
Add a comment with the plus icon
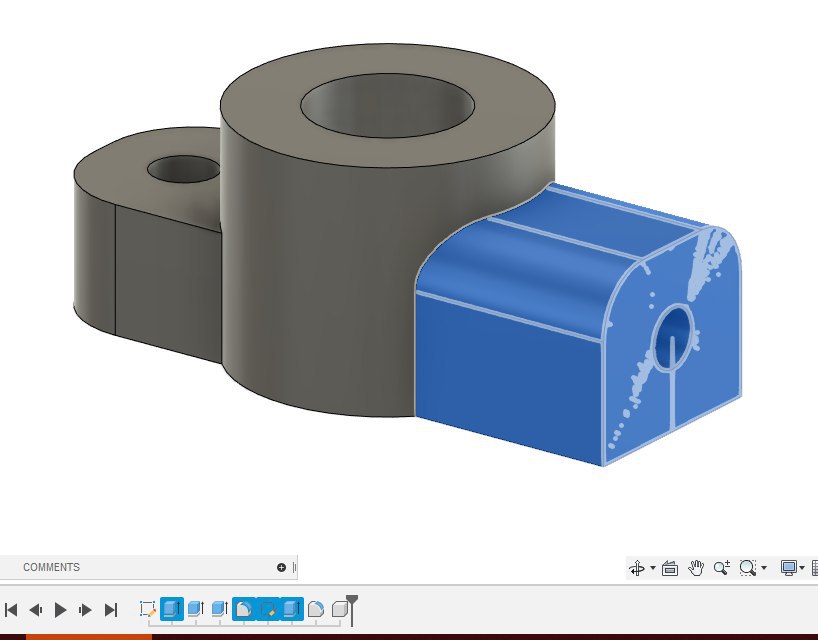point(281,567)
